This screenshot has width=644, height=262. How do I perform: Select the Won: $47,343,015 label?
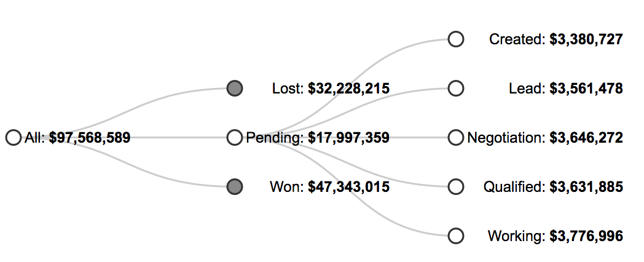coord(330,186)
